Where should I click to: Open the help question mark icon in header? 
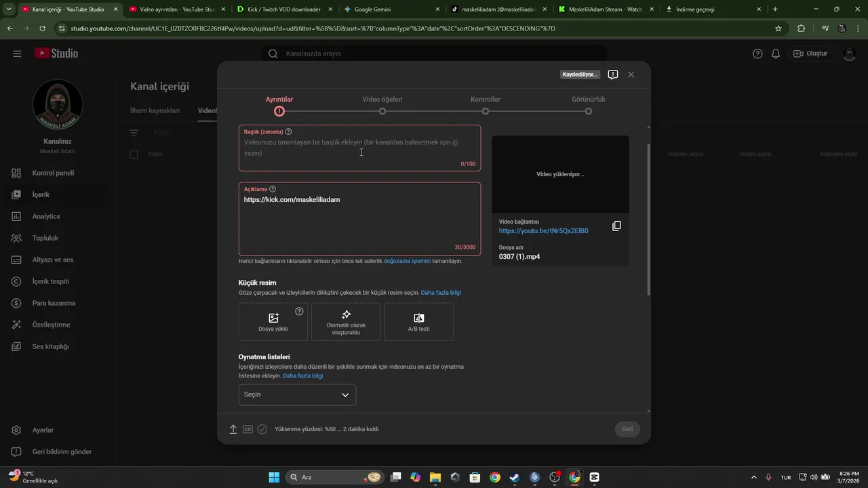point(757,54)
